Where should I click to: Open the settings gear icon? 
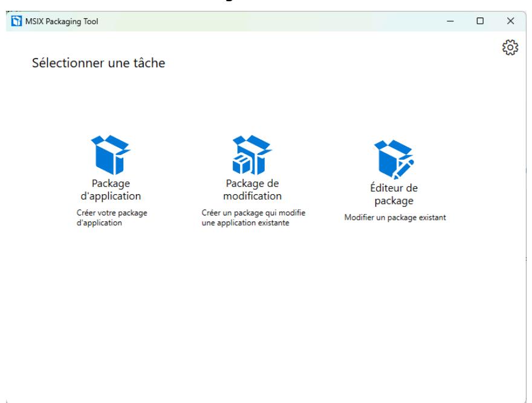coord(510,47)
